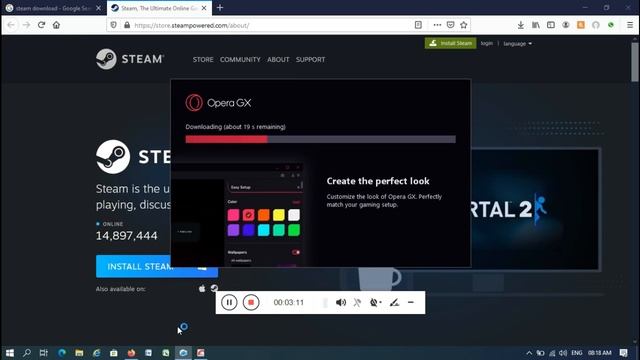Close the Google Search tab
The width and height of the screenshot is (640, 360).
tap(98, 8)
